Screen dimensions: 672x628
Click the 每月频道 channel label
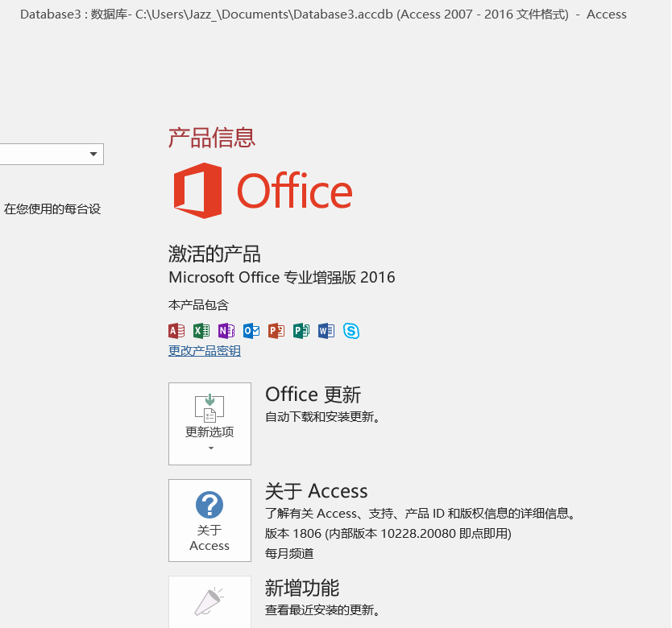click(289, 553)
